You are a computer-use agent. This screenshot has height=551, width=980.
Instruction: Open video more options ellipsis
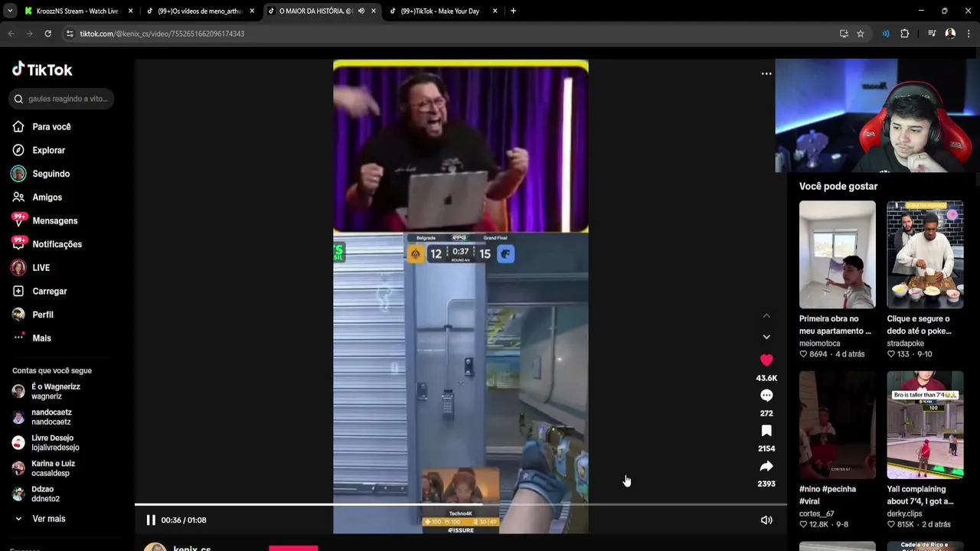(766, 74)
